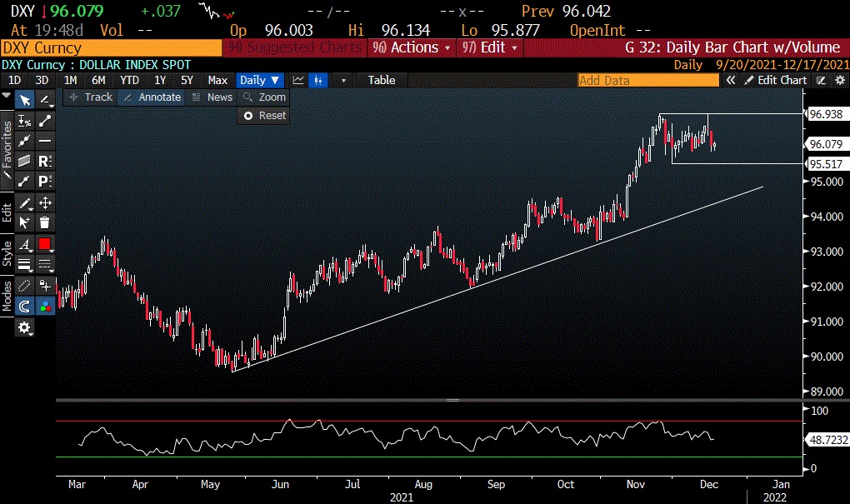The width and height of the screenshot is (850, 504).
Task: Open the red color swatch picker
Action: click(x=45, y=244)
